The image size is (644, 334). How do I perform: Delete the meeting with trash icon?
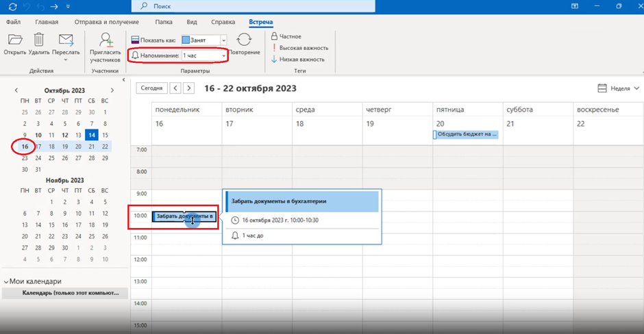pos(39,41)
